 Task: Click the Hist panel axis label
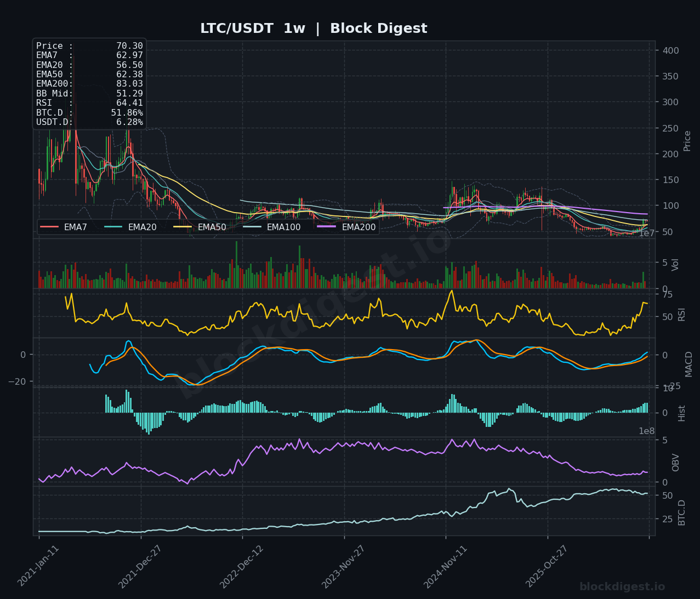coord(681,413)
